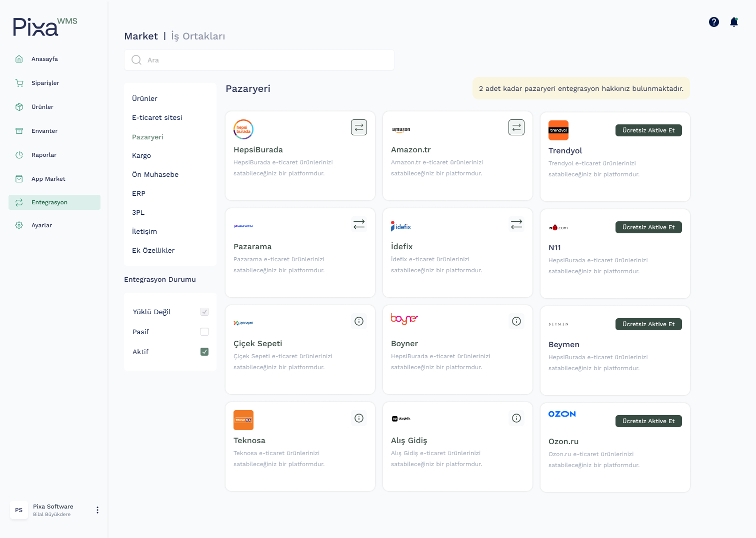Click the Ürünler box icon in sidebar
Viewport: 756px width, 538px height.
[x=19, y=107]
